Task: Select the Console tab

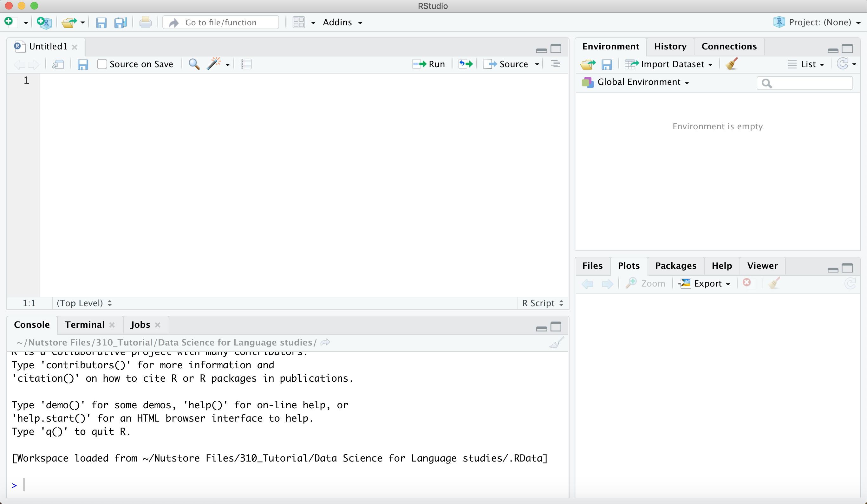Action: pos(32,325)
